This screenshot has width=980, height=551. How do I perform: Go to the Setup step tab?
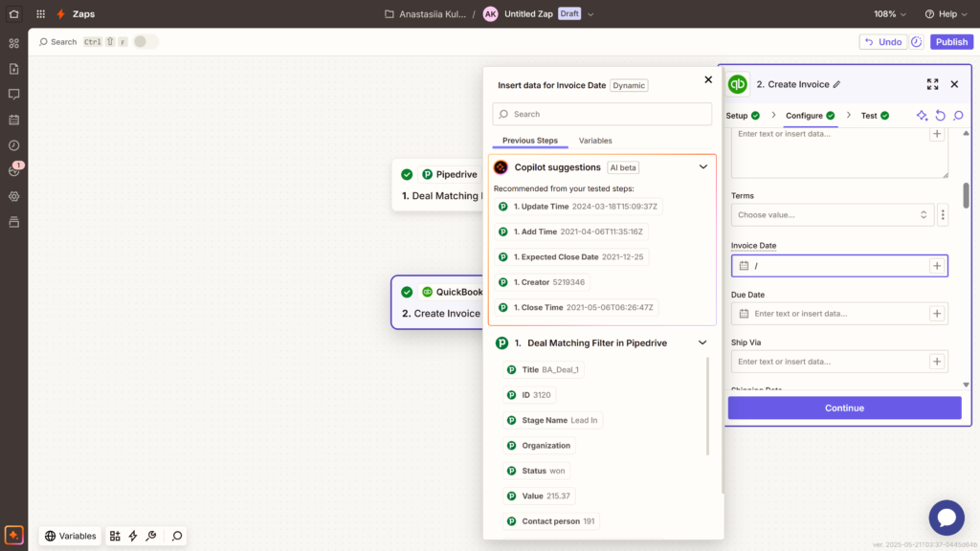coord(743,116)
